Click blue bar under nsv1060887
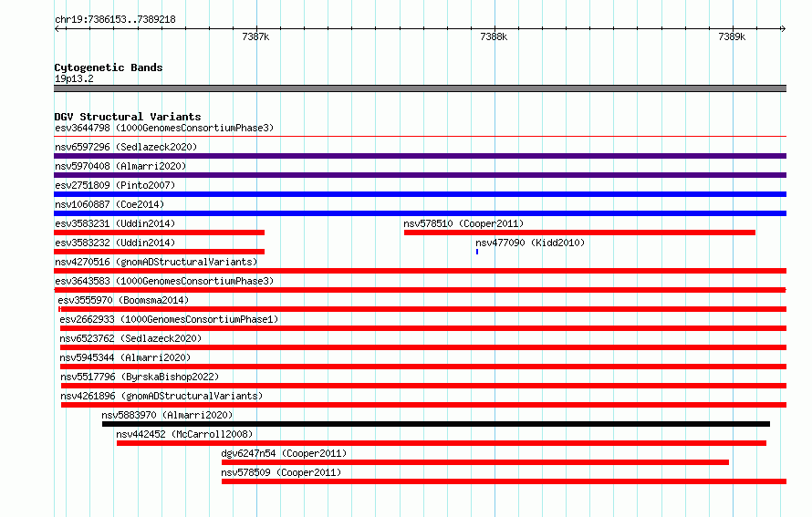The height and width of the screenshot is (517, 812). point(420,213)
